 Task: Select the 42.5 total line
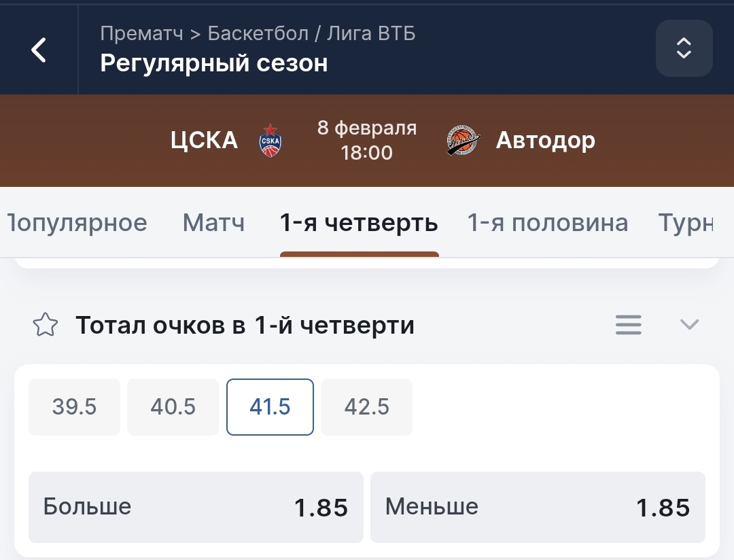366,406
